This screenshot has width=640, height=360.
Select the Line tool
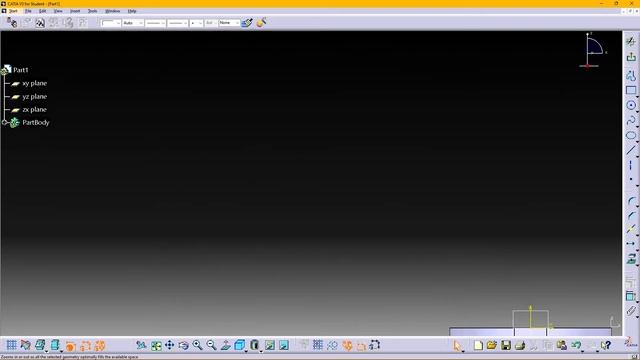pos(631,150)
